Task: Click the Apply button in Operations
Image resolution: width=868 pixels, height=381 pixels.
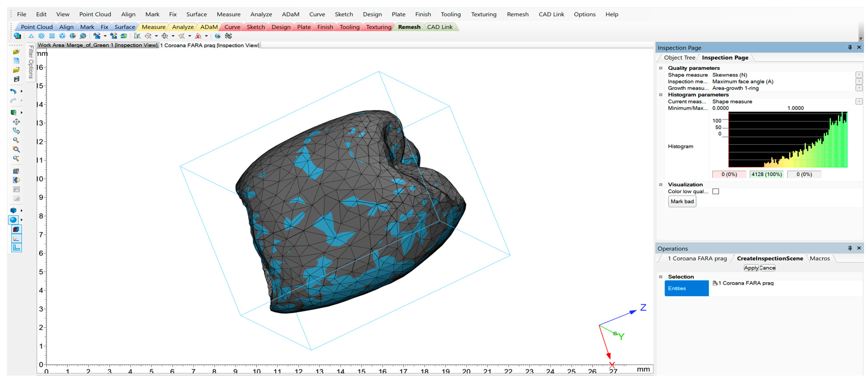Action: [x=751, y=268]
